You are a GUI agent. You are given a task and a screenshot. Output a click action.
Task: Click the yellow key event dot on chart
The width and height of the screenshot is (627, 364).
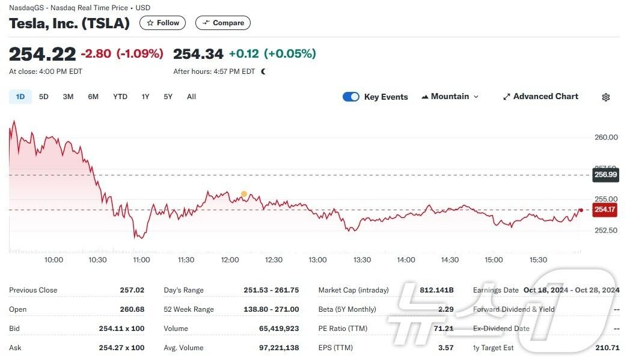coord(244,194)
